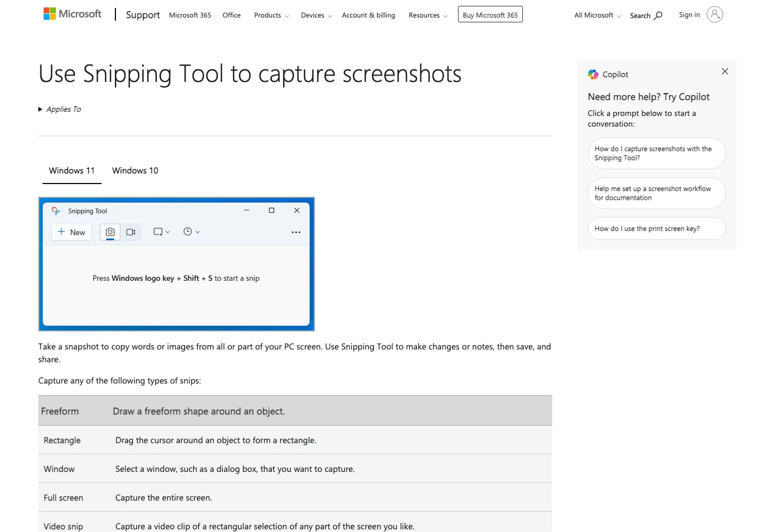Screen dimensions: 766x532
Task: Click the Window row label
Action: coord(59,469)
